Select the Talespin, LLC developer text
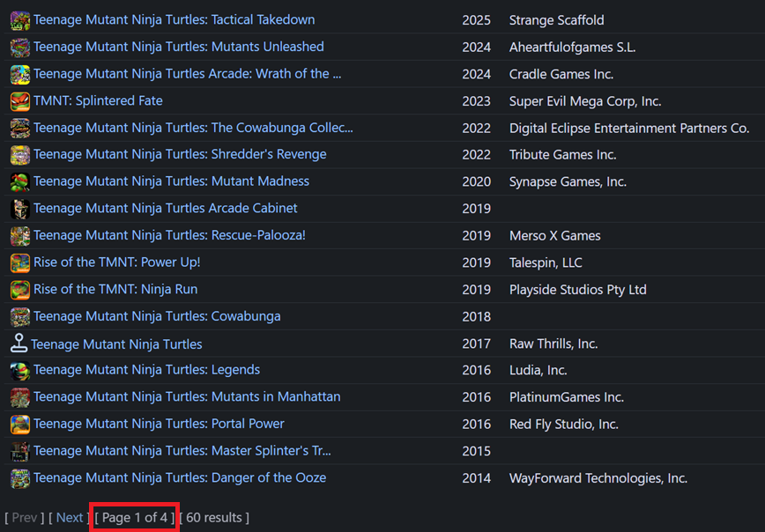The image size is (765, 532). (546, 262)
